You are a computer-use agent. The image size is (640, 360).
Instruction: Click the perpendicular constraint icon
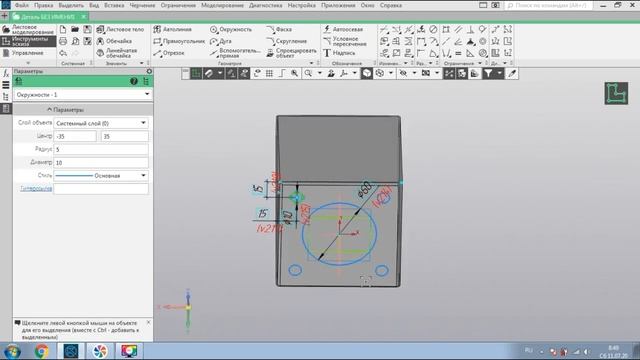471,29
